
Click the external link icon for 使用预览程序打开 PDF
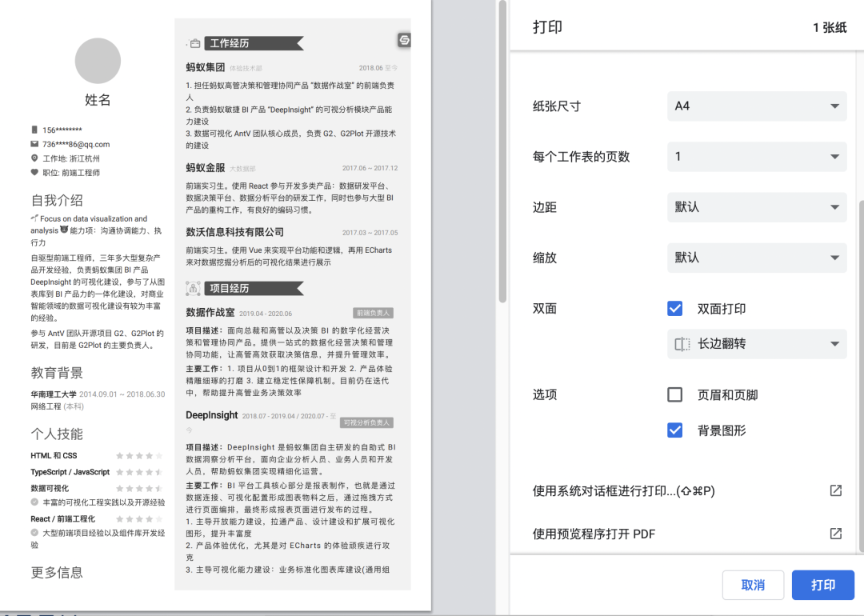835,534
